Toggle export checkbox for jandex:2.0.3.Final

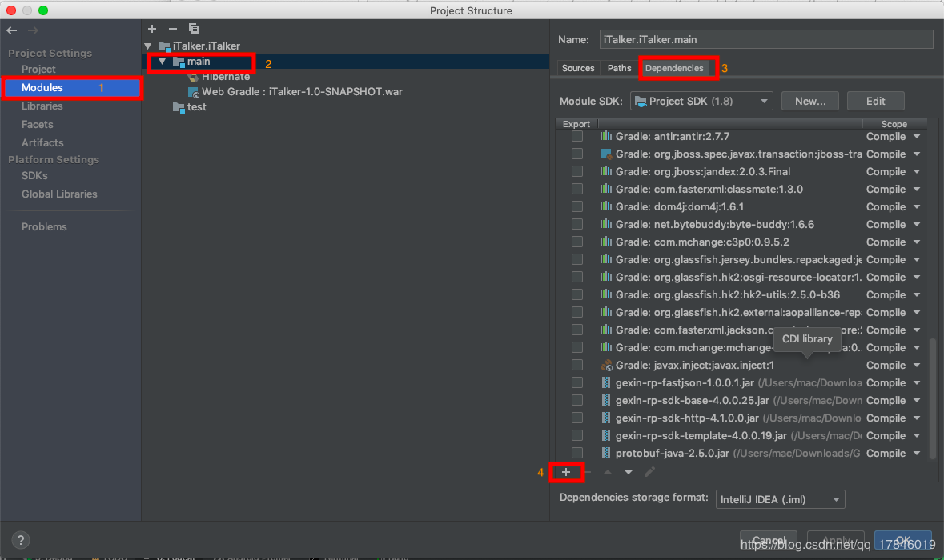tap(576, 171)
